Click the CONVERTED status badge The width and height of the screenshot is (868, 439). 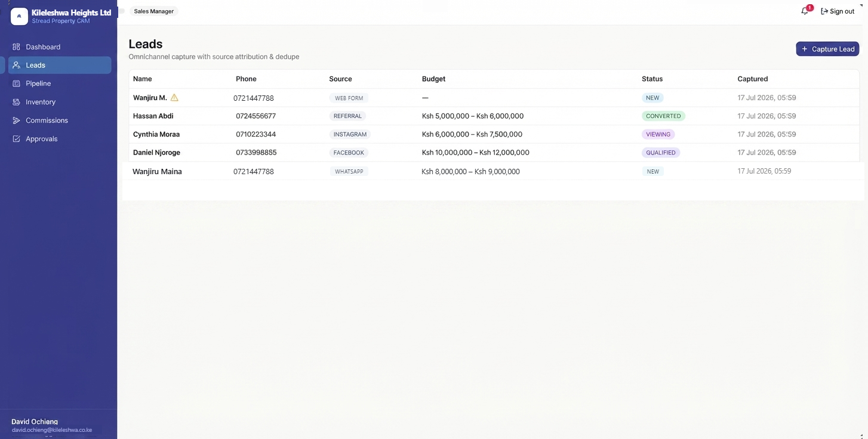pyautogui.click(x=663, y=116)
